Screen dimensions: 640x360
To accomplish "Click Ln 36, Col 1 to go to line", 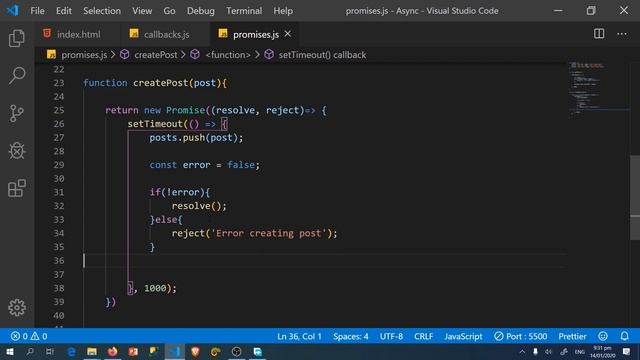I will coord(299,336).
